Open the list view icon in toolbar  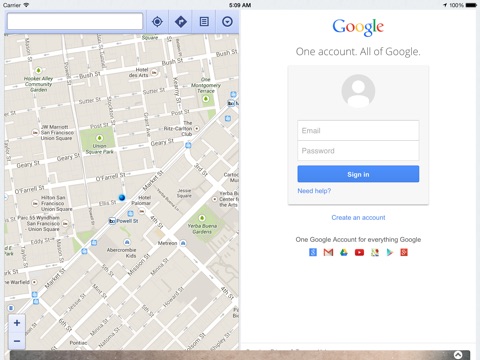click(204, 22)
